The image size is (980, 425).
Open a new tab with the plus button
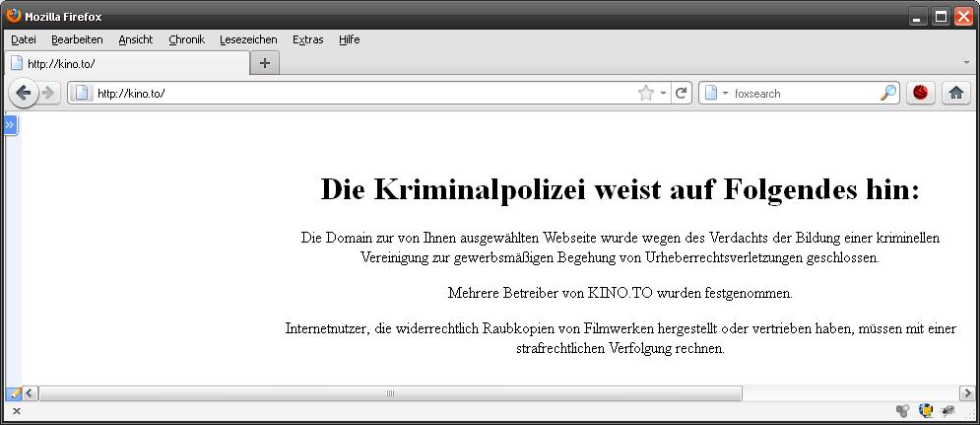click(x=264, y=62)
